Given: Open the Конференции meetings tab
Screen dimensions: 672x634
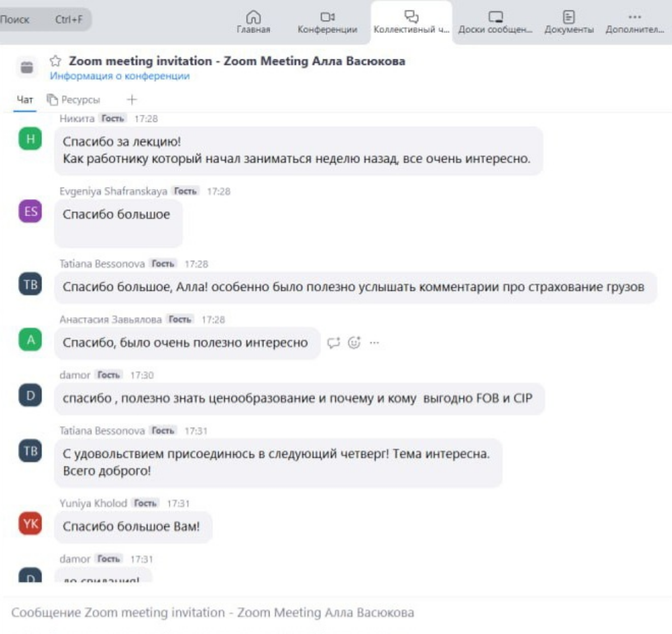Looking at the screenshot, I should point(327,22).
